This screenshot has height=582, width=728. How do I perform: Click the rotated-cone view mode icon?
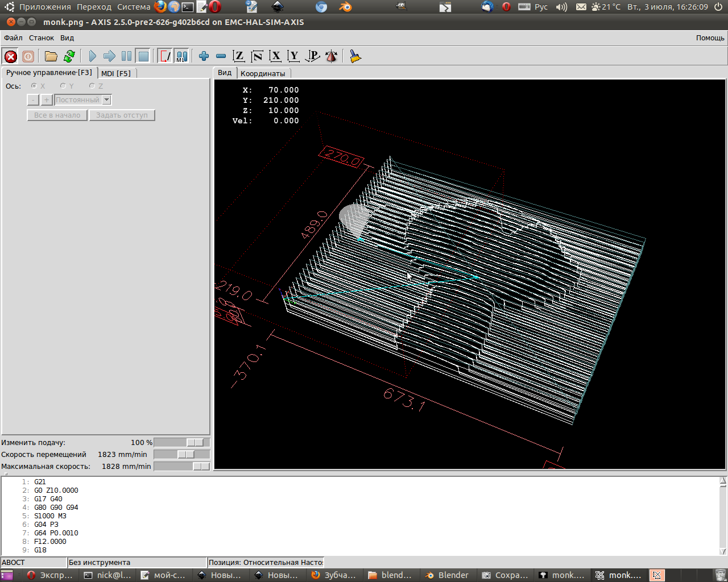(x=331, y=56)
